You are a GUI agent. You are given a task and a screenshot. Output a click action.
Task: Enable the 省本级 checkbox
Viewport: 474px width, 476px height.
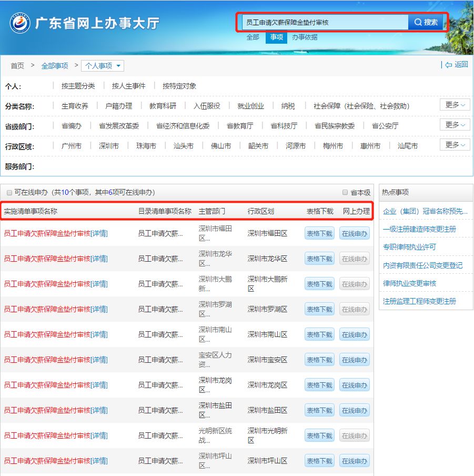345,193
